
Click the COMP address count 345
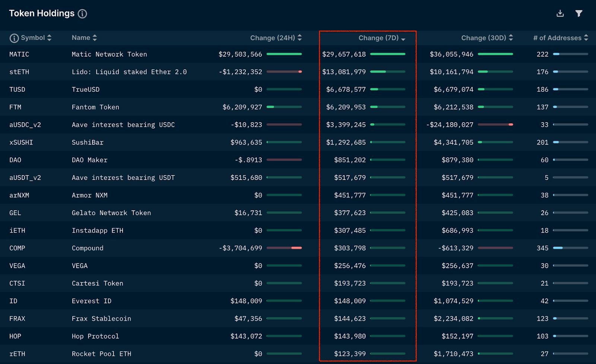tap(542, 248)
